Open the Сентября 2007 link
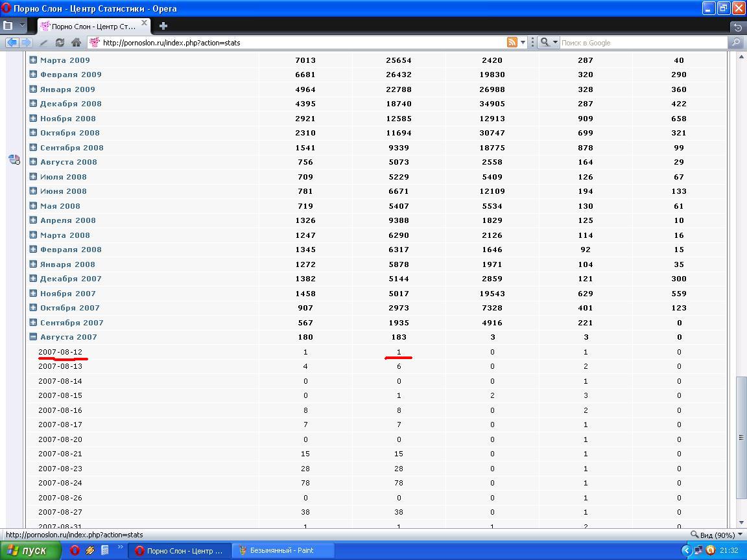This screenshot has height=560, width=747. pyautogui.click(x=71, y=322)
